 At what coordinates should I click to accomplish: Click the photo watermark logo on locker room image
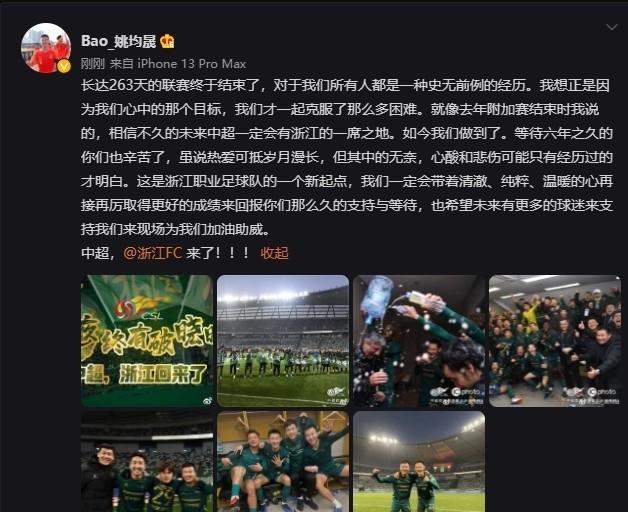[x=599, y=392]
